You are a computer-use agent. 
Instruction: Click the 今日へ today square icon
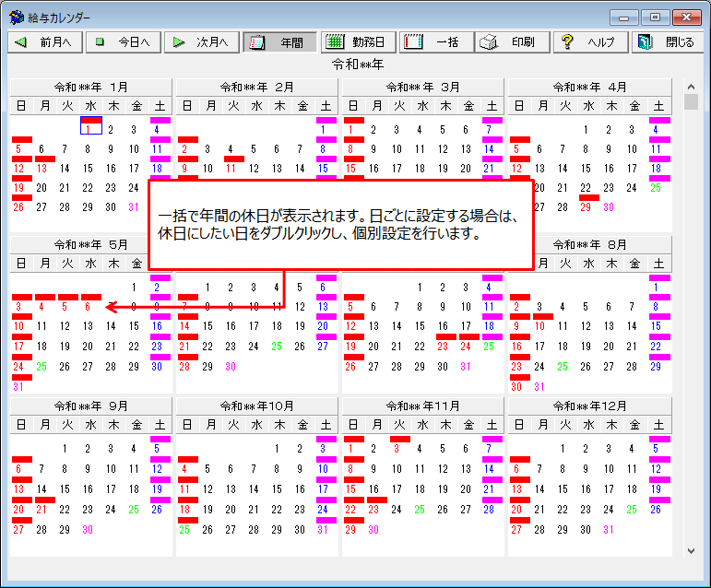[100, 42]
